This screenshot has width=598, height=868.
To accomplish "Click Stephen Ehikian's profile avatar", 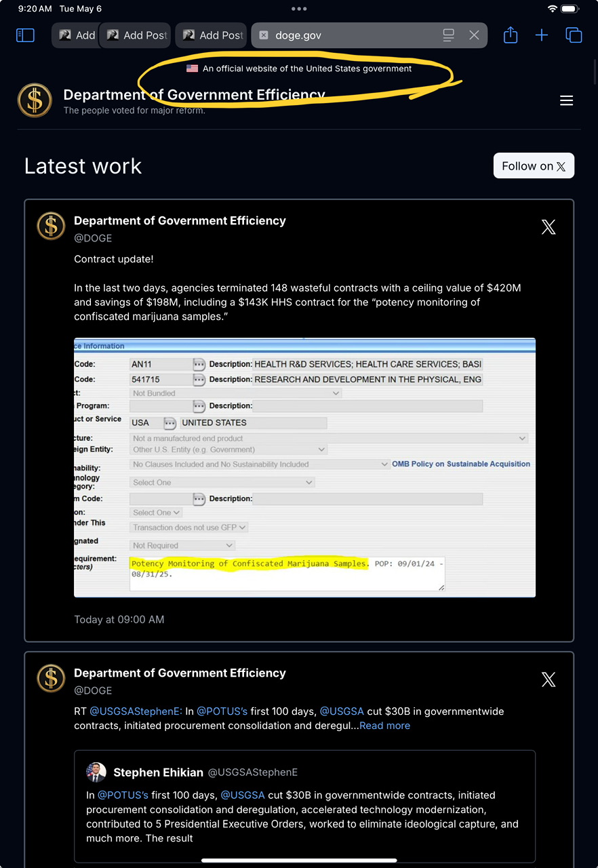I will (x=96, y=772).
